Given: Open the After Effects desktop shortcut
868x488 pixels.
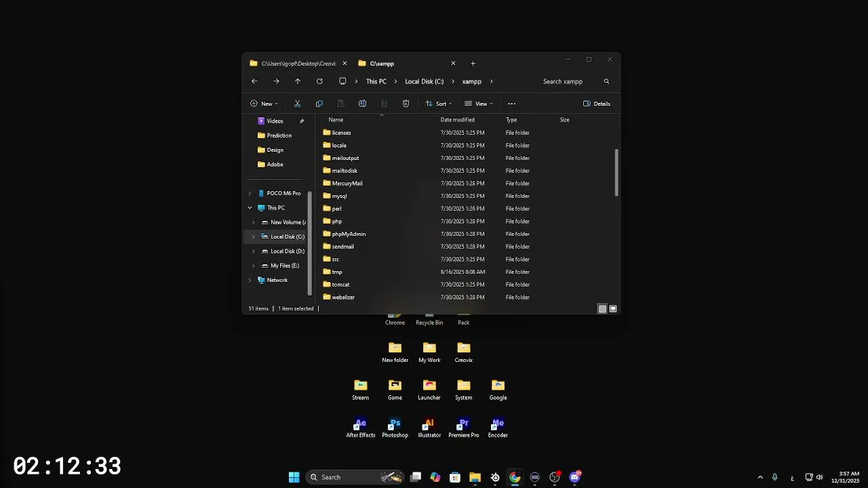Looking at the screenshot, I should (361, 428).
